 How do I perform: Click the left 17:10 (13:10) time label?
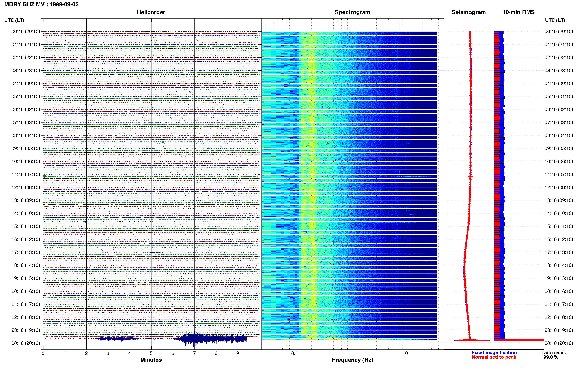(x=26, y=252)
